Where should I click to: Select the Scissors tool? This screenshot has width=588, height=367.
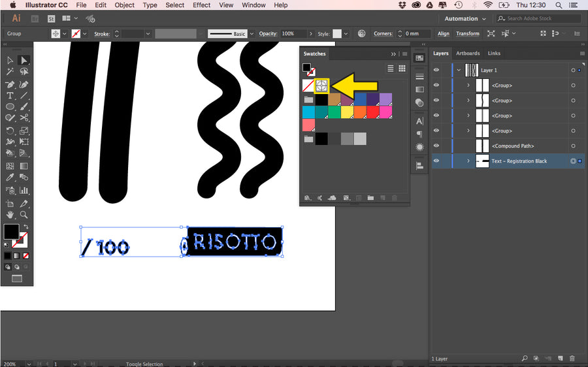[x=24, y=118]
